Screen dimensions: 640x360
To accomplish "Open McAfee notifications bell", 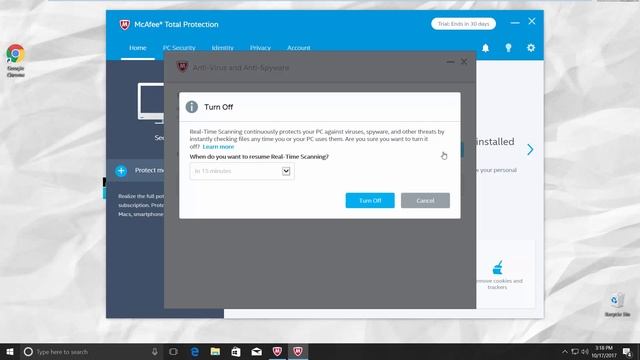I will click(485, 48).
